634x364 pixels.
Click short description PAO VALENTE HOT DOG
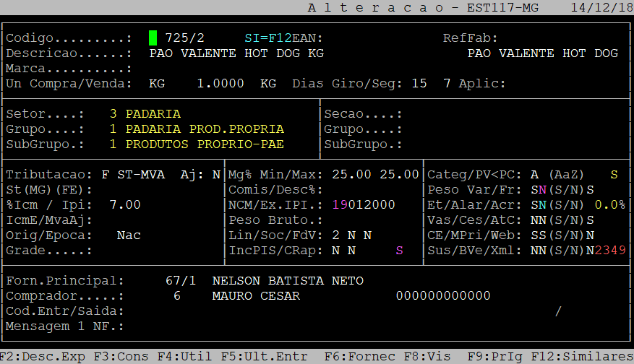pyautogui.click(x=543, y=53)
